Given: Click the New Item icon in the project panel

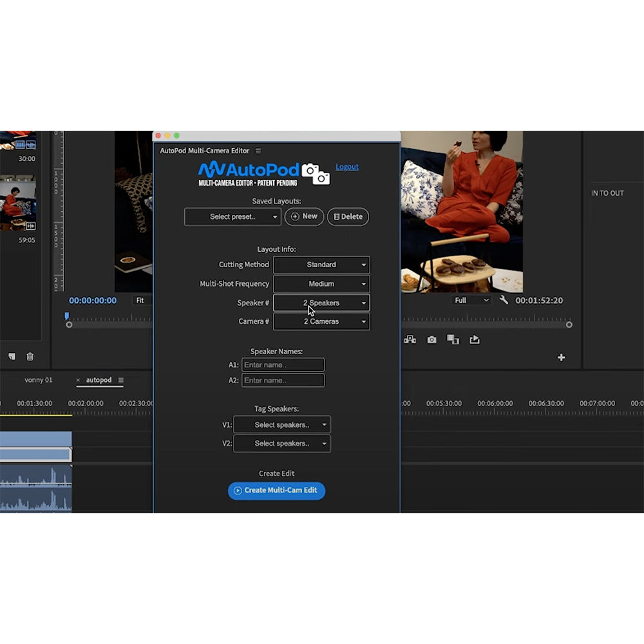Looking at the screenshot, I should click(12, 355).
